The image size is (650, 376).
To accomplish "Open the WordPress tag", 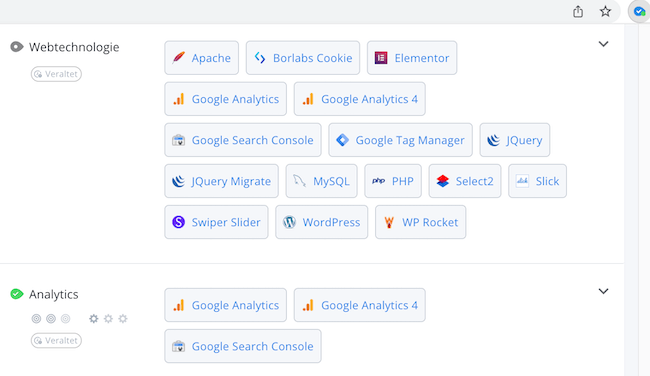I will pyautogui.click(x=321, y=222).
